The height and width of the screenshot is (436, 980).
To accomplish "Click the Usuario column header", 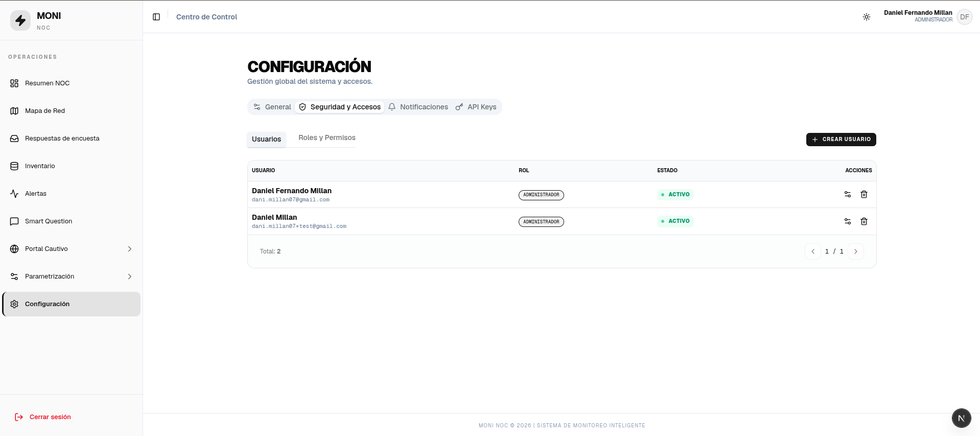I will click(263, 170).
